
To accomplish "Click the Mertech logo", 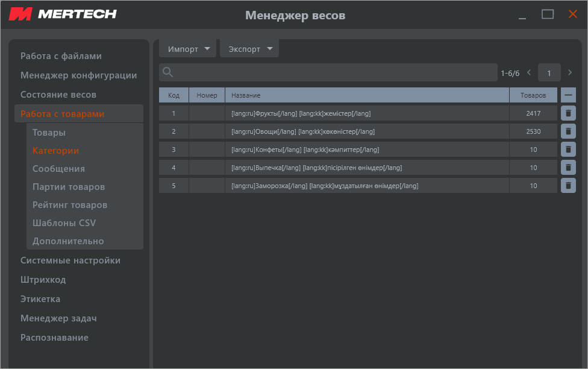I will coord(63,14).
